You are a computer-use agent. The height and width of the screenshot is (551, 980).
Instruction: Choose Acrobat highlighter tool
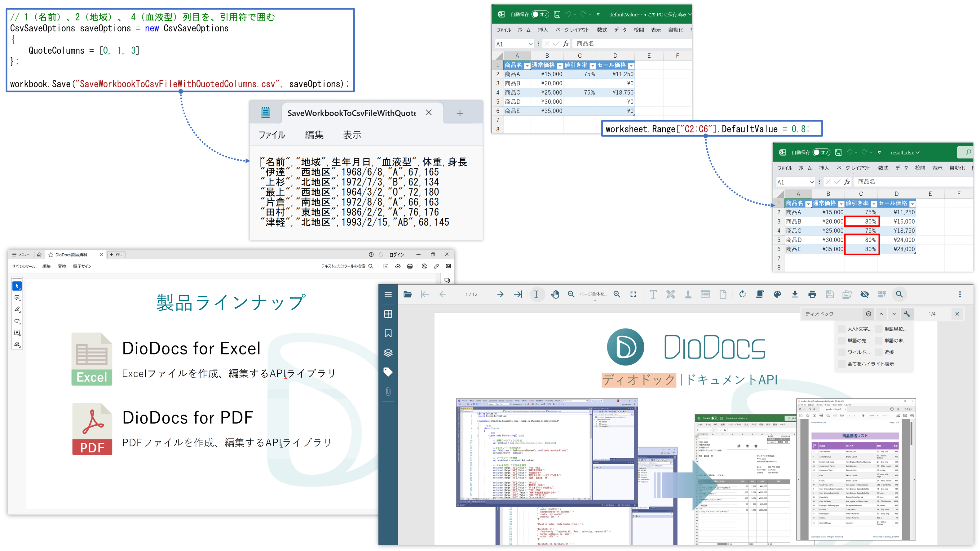[x=17, y=309]
